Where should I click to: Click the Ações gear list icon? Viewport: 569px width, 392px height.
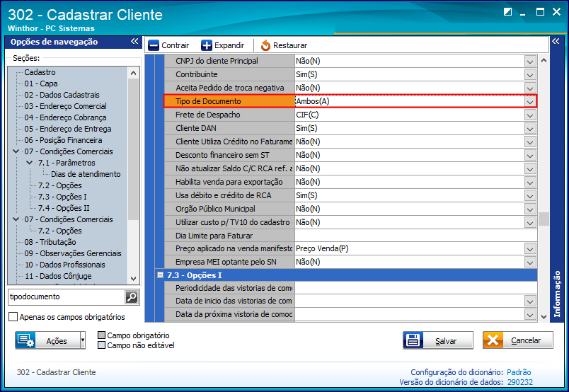(x=25, y=340)
